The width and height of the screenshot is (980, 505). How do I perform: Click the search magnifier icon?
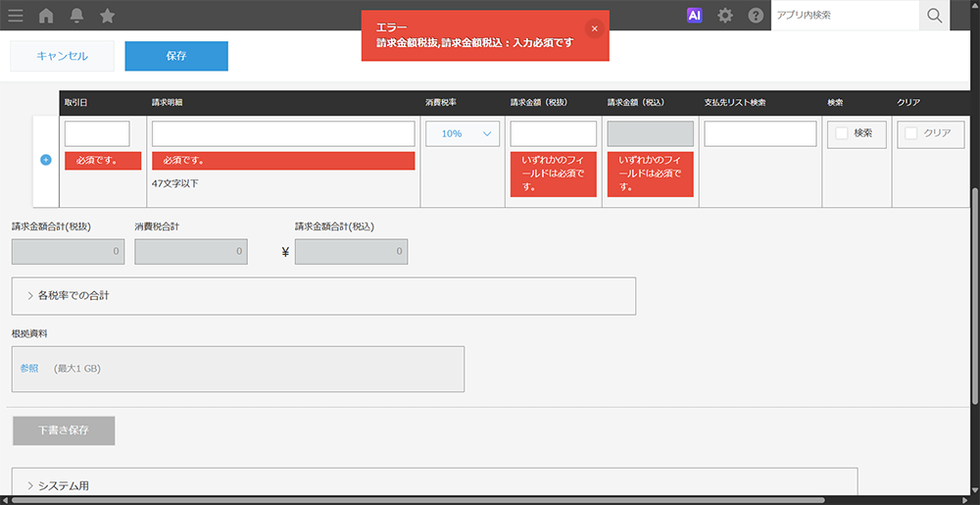934,15
